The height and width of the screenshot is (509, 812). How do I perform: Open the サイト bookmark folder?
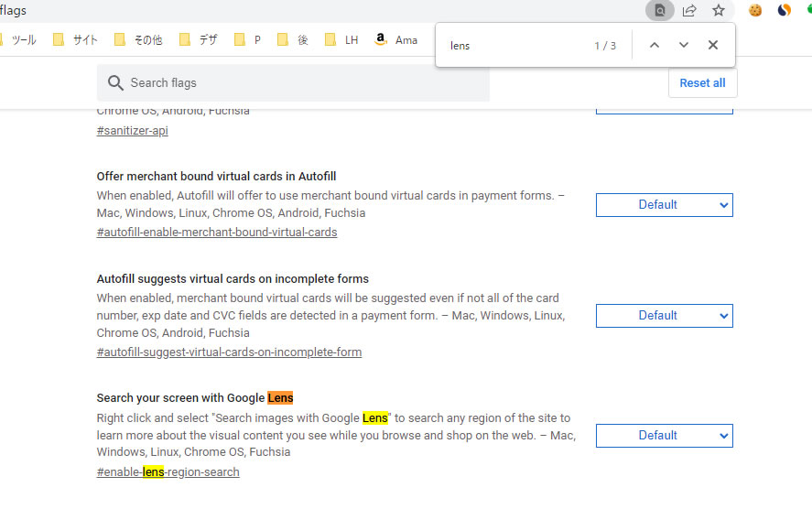pos(75,40)
